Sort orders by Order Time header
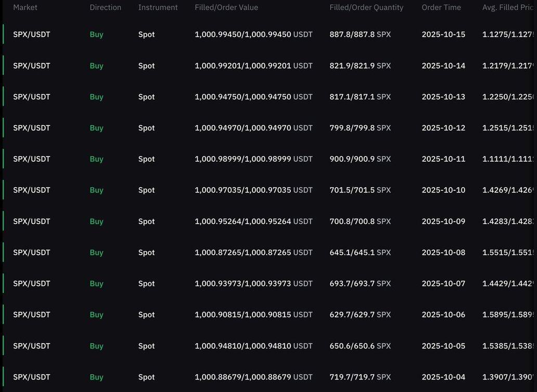Screen dimensions: 537x392 (441, 7)
